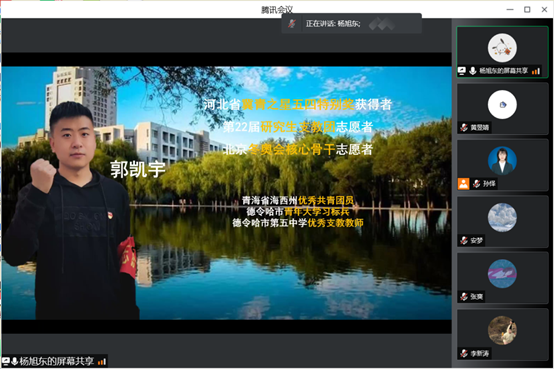Image resolution: width=554 pixels, height=369 pixels.
Task: Click muted mic icon next to 张爽
Action: [x=464, y=297]
